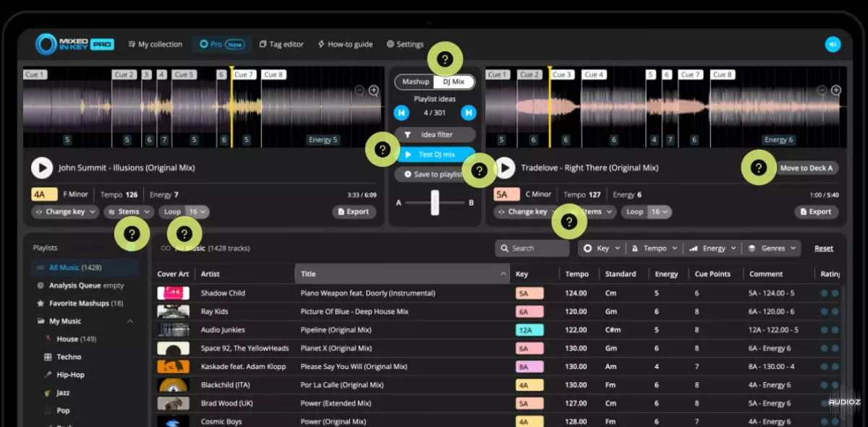Image resolution: width=868 pixels, height=427 pixels.
Task: Click the yellow playhead on John Summit waveform
Action: click(231, 108)
